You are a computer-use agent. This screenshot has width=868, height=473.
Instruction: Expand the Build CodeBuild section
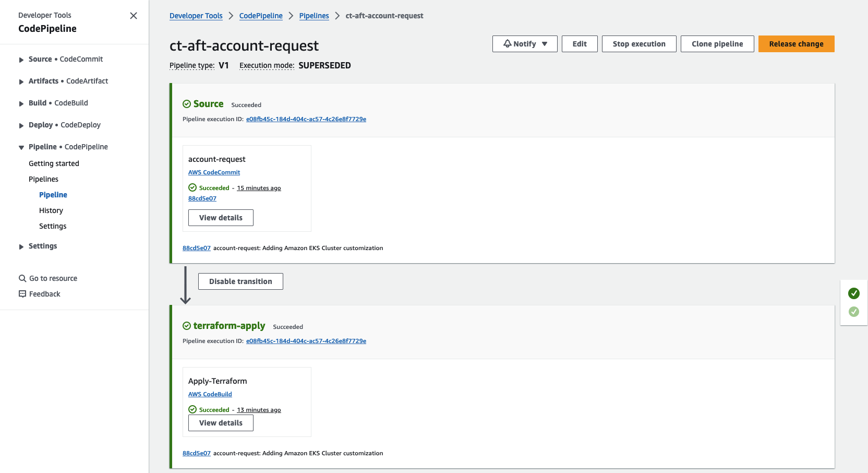tap(21, 103)
